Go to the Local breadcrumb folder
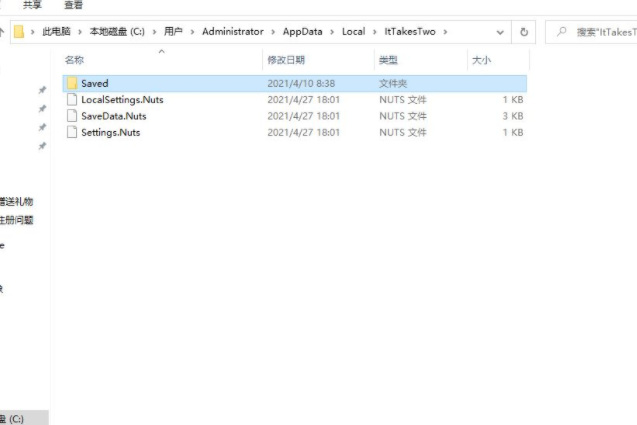The height and width of the screenshot is (425, 637). [x=353, y=32]
